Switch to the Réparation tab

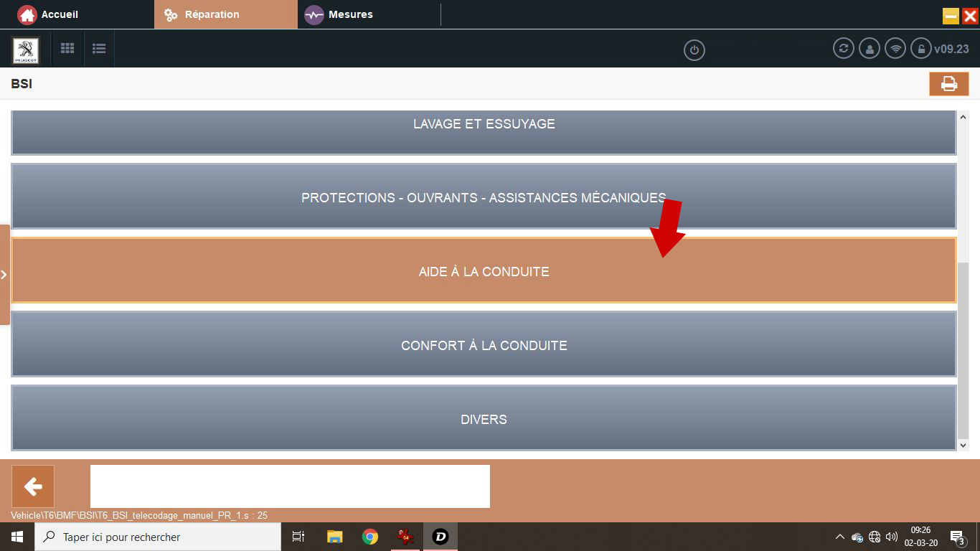point(225,14)
